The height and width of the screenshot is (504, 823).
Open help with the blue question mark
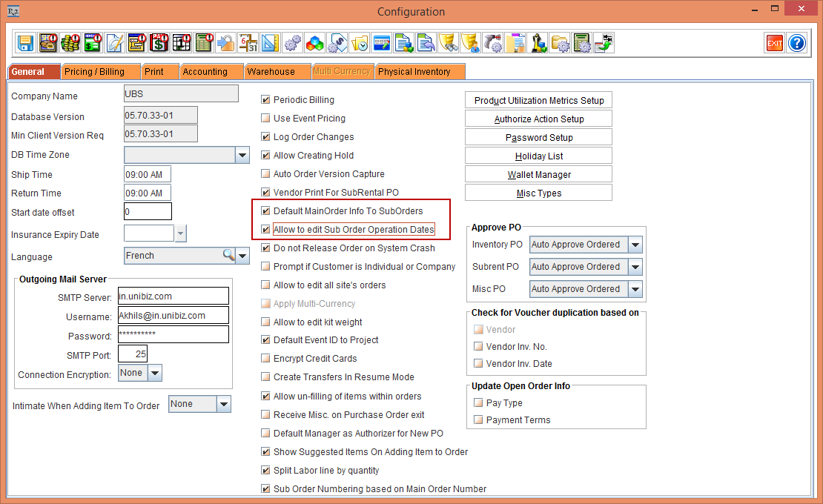pyautogui.click(x=796, y=43)
